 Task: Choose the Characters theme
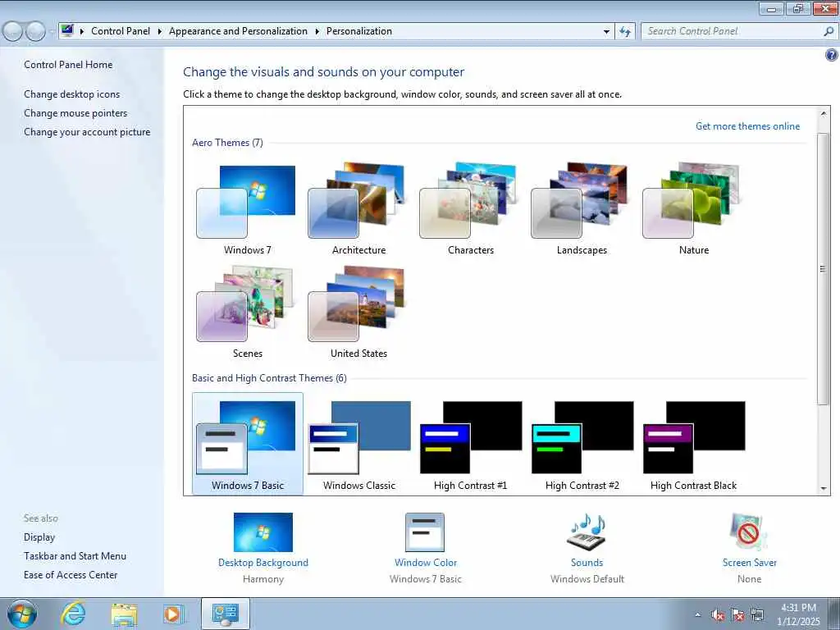470,209
